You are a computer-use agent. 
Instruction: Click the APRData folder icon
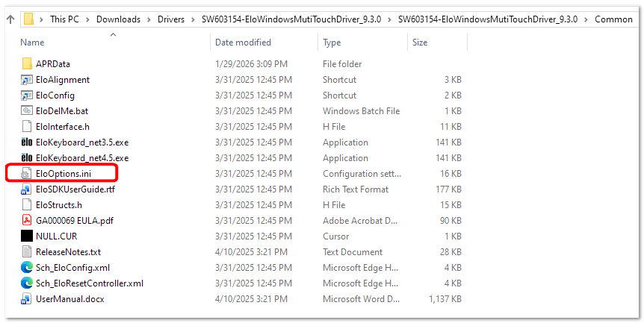27,64
